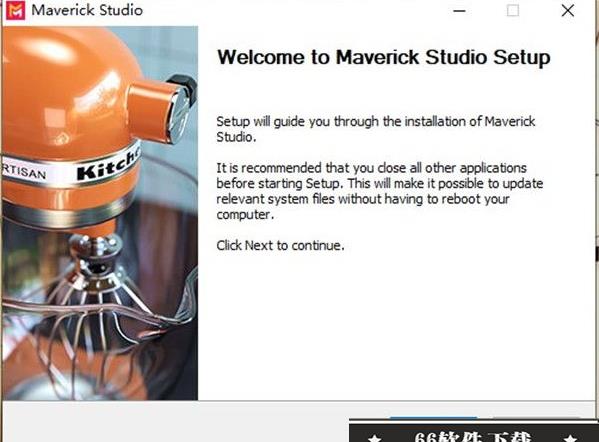This screenshot has width=599, height=442.
Task: Minimize the Maverick Studio setup window
Action: (x=459, y=11)
